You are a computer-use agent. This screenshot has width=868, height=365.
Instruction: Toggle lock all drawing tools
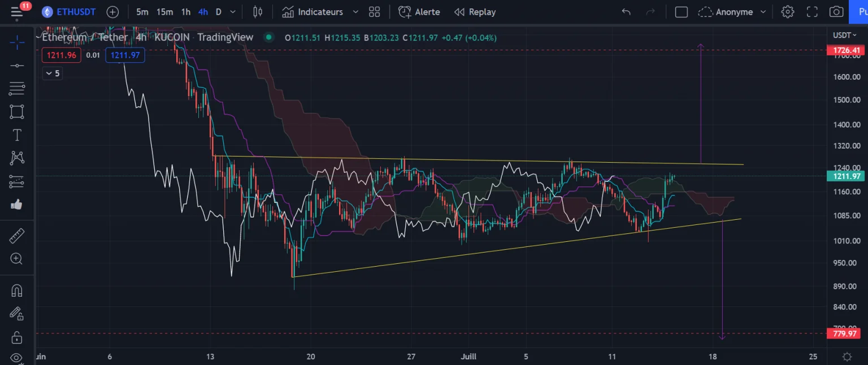click(17, 338)
